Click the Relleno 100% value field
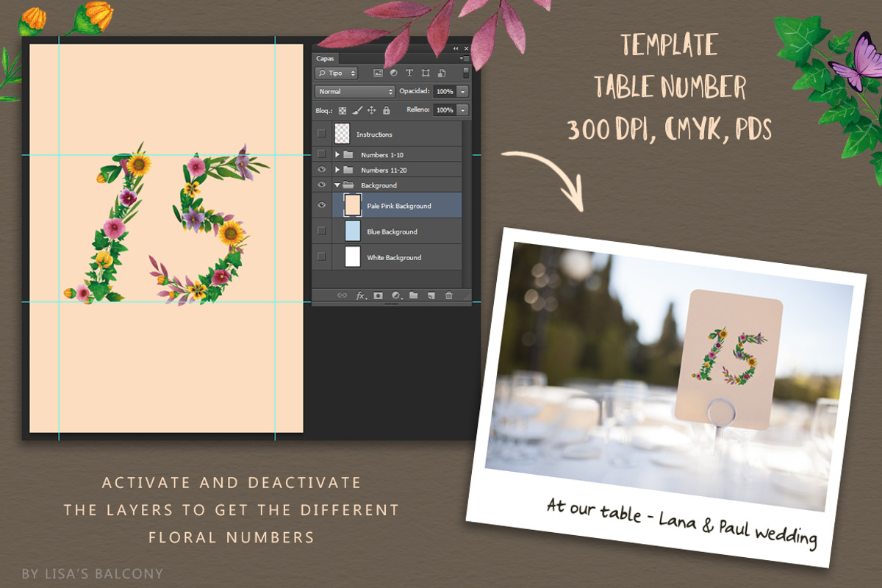Screen dimensions: 882x588 (x=445, y=110)
